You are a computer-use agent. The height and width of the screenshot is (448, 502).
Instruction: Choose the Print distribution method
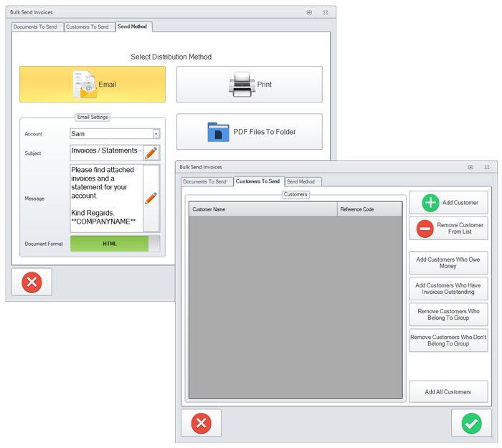[x=249, y=85]
